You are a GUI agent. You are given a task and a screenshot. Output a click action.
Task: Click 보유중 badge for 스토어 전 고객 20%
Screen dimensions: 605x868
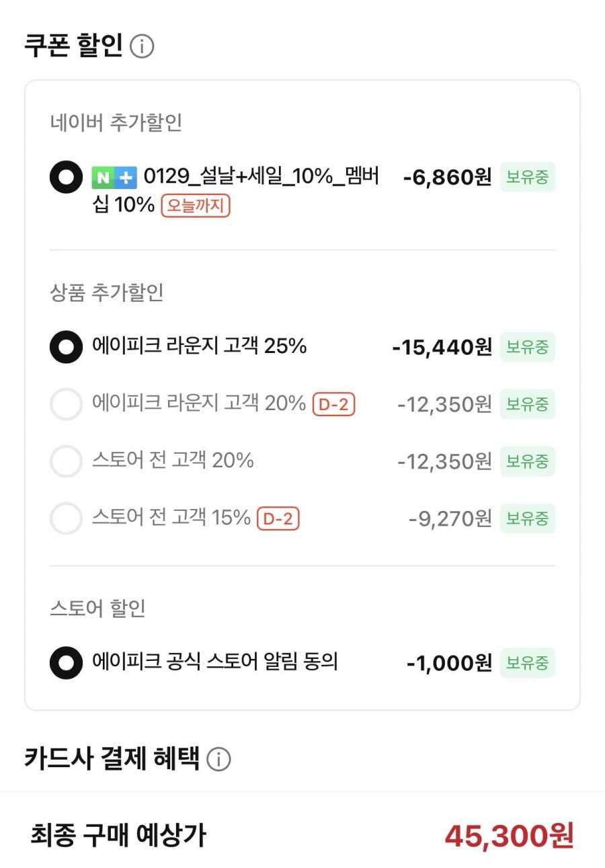527,461
